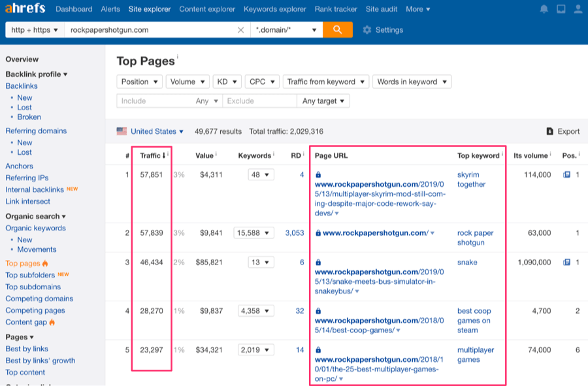Collapse the Backlink profile section
588x386 pixels.
click(x=37, y=74)
